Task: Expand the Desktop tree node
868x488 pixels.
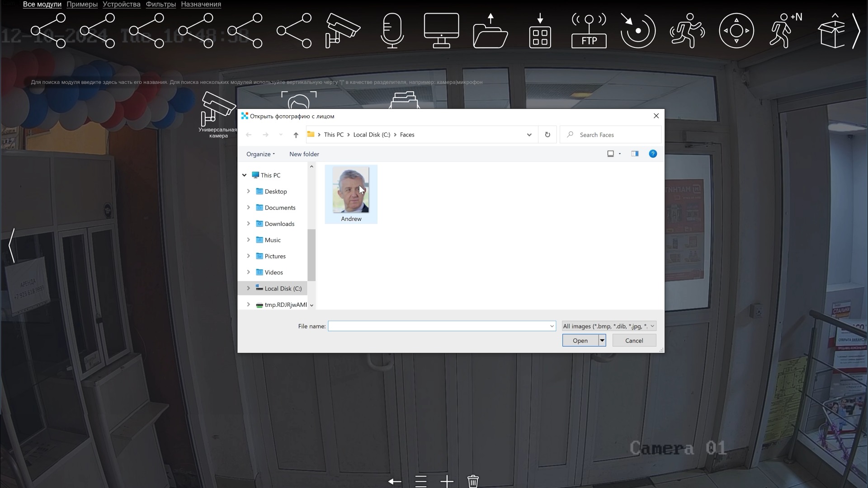Action: click(x=248, y=192)
